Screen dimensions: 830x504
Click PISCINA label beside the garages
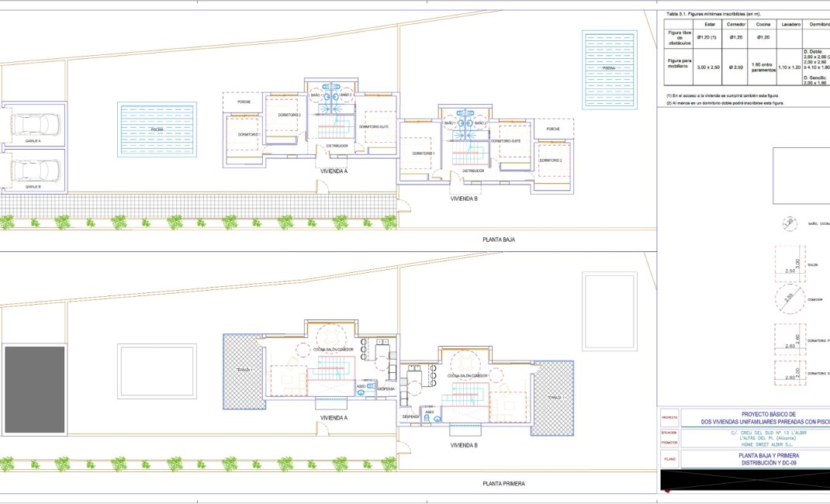(x=157, y=129)
